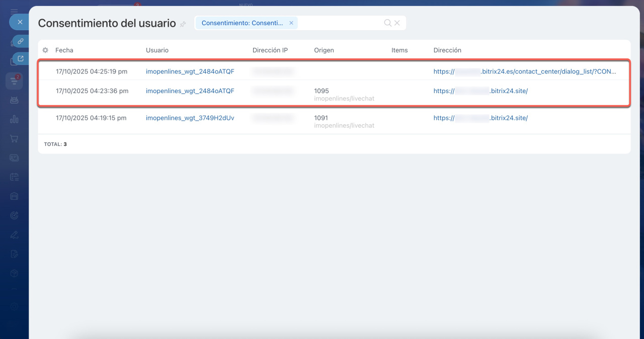Viewport: 644px width, 339px height.
Task: Remove the Consentimiento filter chip
Action: (291, 23)
